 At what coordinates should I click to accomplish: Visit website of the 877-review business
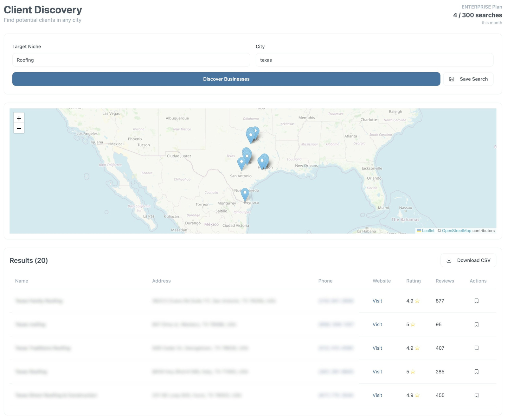(x=377, y=301)
